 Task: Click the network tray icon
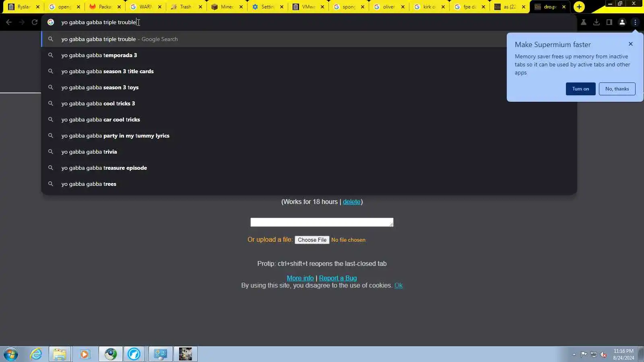coord(594,354)
